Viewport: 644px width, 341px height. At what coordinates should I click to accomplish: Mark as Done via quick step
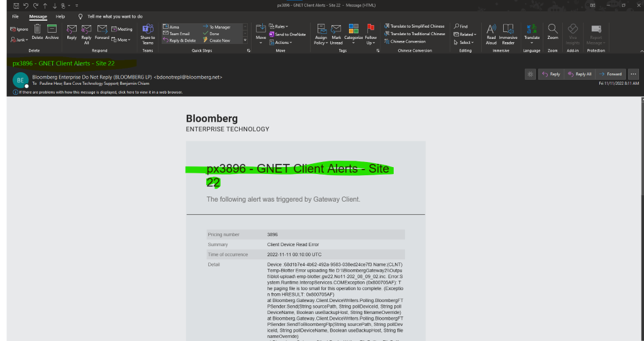tap(211, 34)
